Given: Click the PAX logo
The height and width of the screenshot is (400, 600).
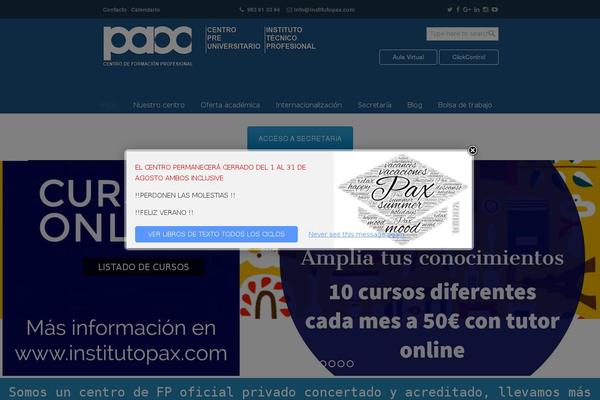Looking at the screenshot, I should click(148, 46).
